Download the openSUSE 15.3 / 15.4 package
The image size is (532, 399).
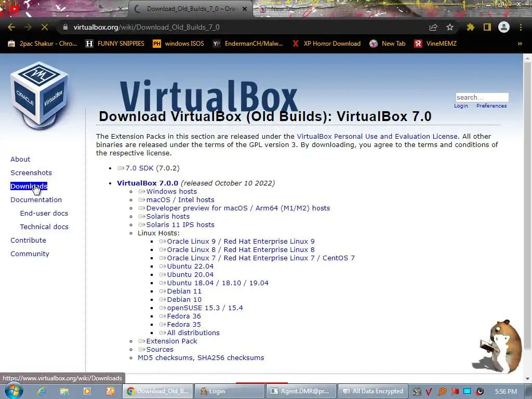[x=205, y=308]
